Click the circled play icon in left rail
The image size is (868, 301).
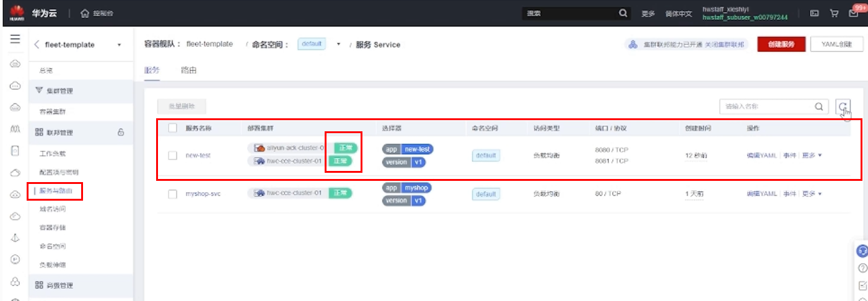[x=15, y=259]
